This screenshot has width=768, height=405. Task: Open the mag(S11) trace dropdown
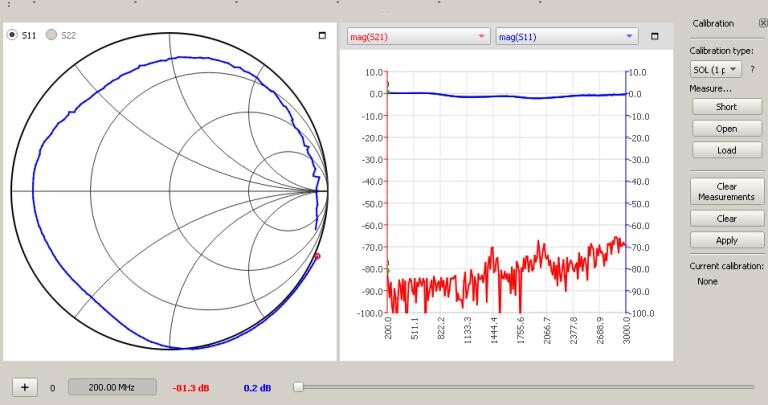click(567, 36)
